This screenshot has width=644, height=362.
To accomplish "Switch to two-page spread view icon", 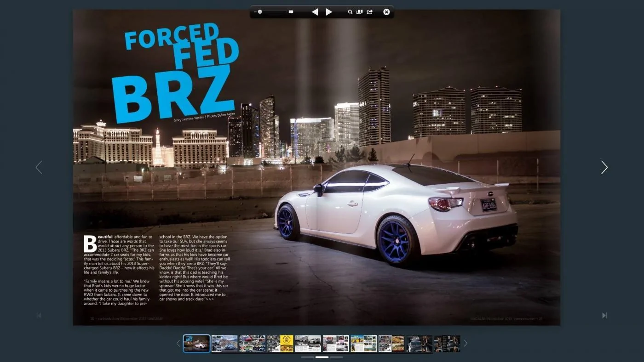I will click(291, 12).
